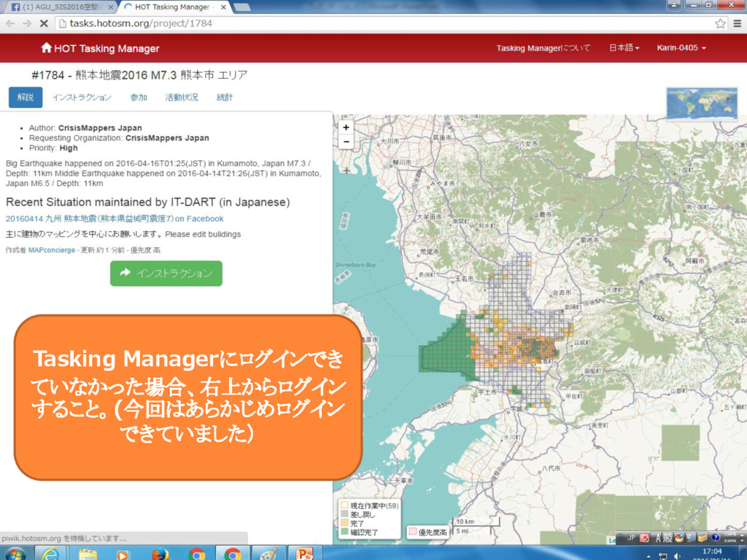
Task: Open Tasking Managerについて link
Action: coord(543,47)
